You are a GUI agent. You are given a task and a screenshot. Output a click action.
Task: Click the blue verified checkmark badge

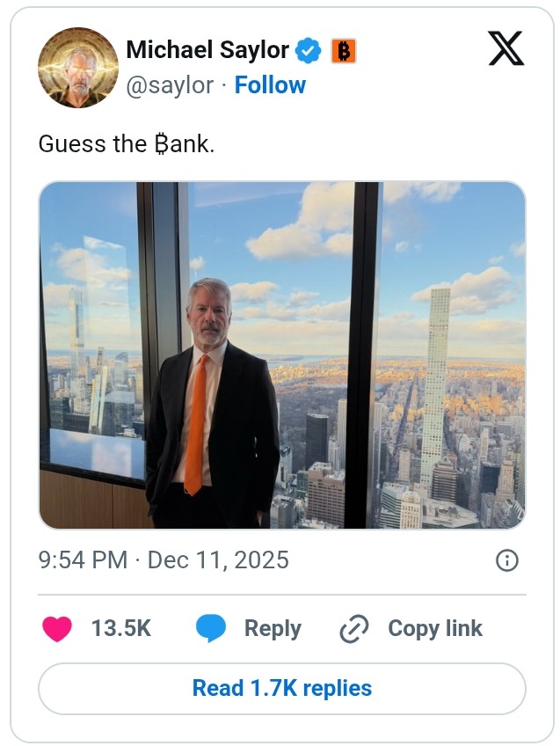click(x=308, y=51)
